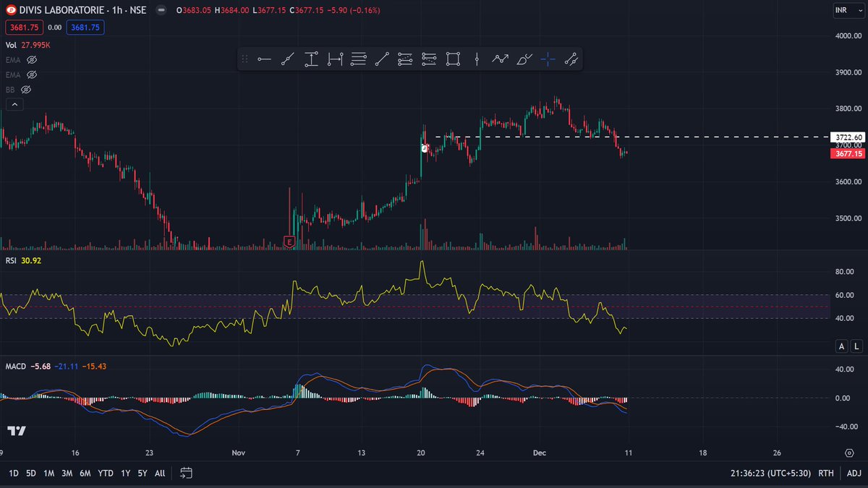The width and height of the screenshot is (868, 488).
Task: Click the blue buy price 3681.75 button
Action: (x=85, y=27)
